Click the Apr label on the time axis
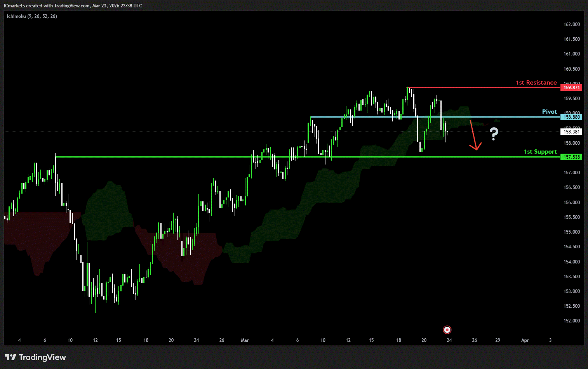 pyautogui.click(x=525, y=340)
